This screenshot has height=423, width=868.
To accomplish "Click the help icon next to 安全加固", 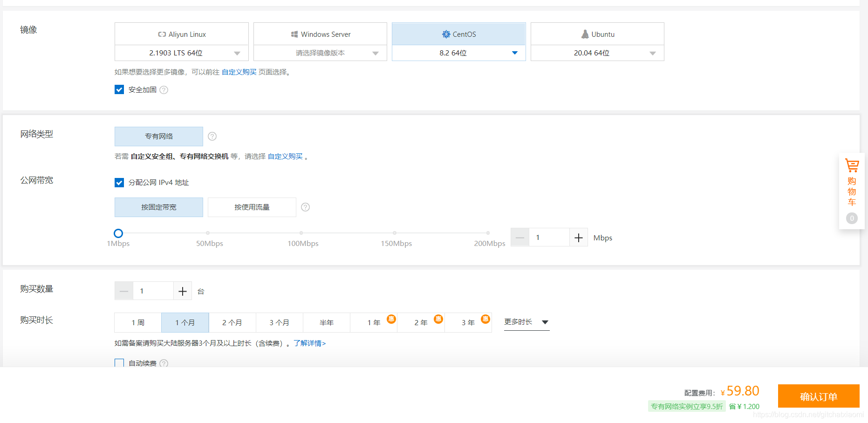I will coord(164,90).
